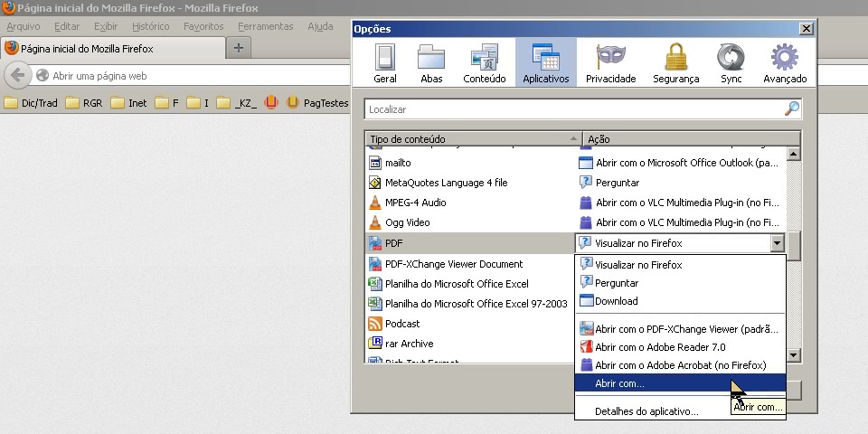Viewport: 868px width, 434px height.
Task: Open the Geral options panel
Action: pyautogui.click(x=385, y=63)
